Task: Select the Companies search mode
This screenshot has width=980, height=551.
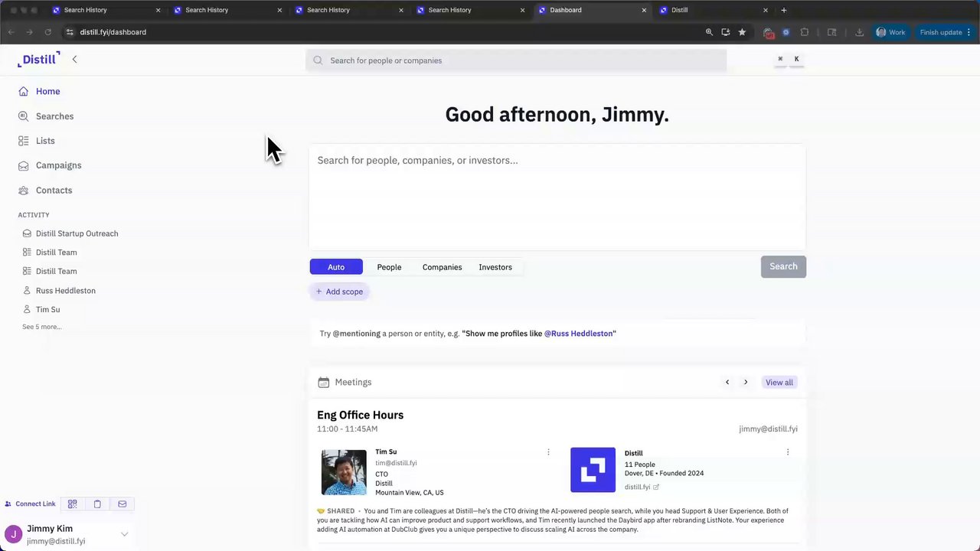Action: coord(442,267)
